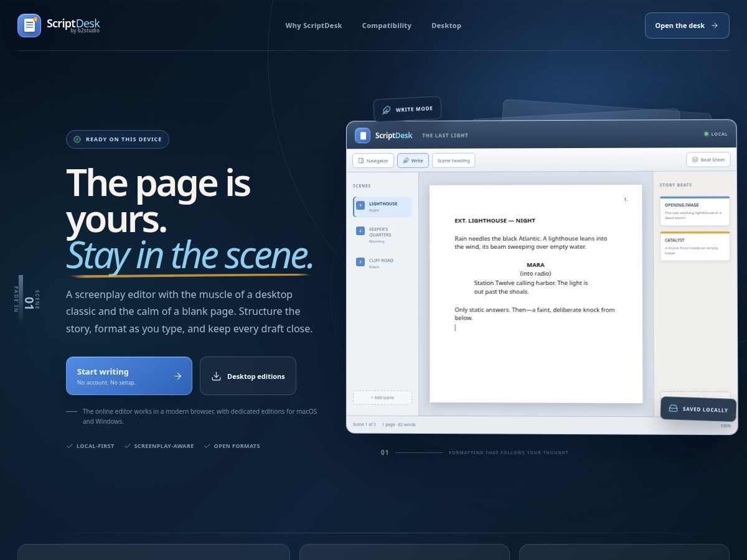
Task: Click the SCREENPLAY-AWARE checkmark label
Action: [159, 446]
